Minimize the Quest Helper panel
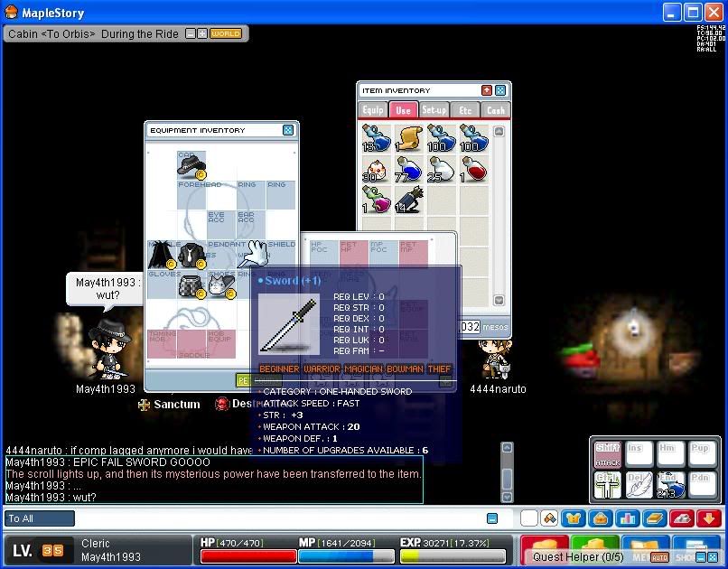 [701, 557]
